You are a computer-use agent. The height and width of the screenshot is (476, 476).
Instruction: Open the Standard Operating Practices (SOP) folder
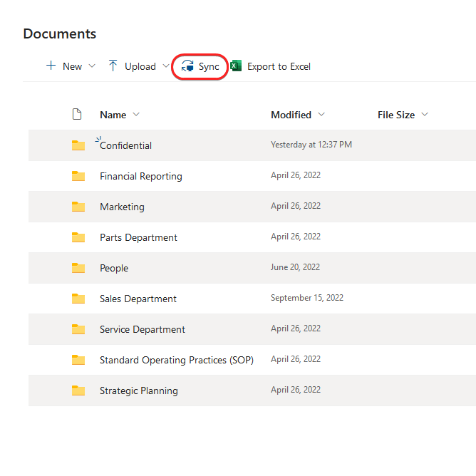[176, 360]
